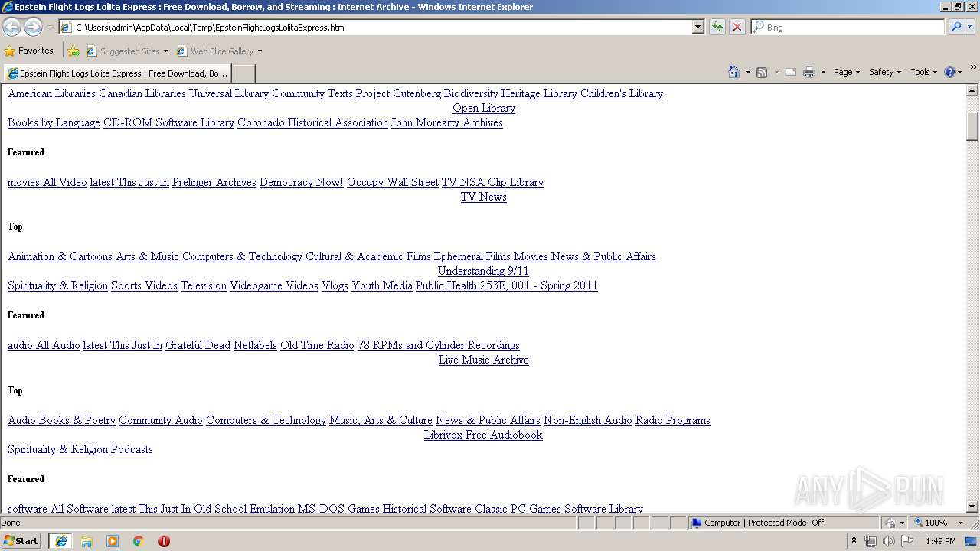
Task: Open Understanding 9/11 link
Action: pos(483,271)
